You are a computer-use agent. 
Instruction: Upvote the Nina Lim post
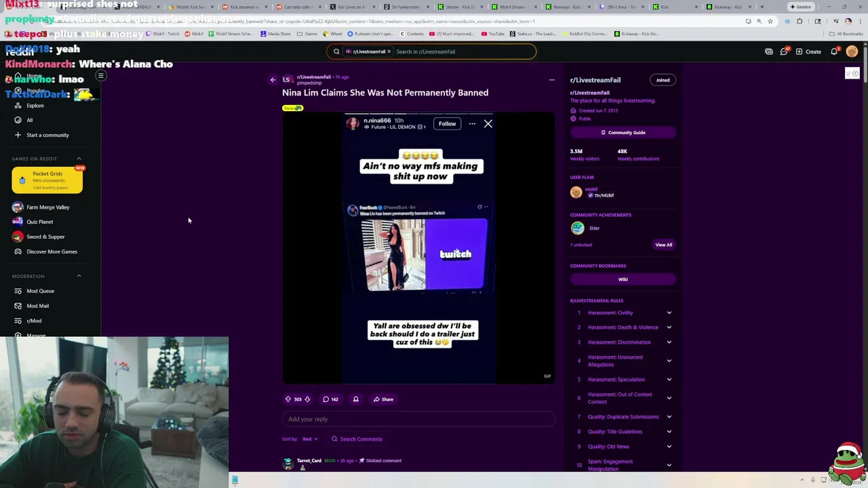(x=288, y=399)
